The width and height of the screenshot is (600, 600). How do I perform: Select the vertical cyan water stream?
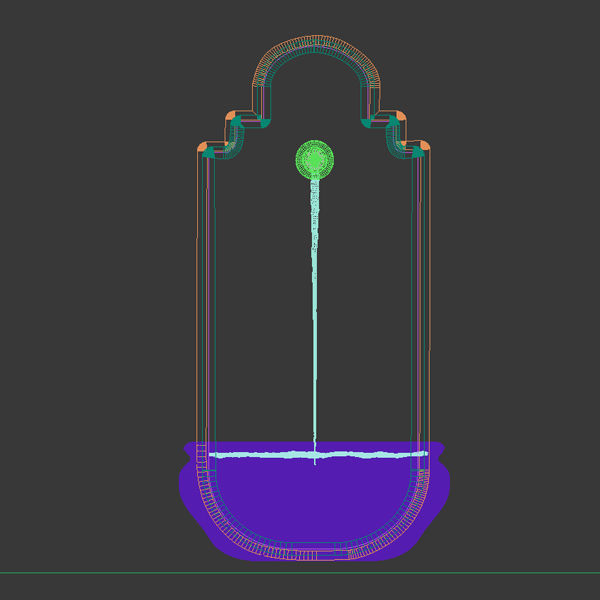point(315,321)
